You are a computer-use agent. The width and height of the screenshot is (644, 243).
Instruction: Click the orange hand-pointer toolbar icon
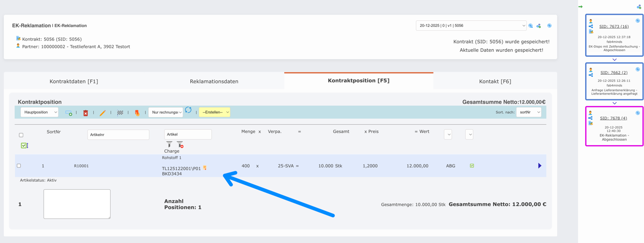click(137, 113)
